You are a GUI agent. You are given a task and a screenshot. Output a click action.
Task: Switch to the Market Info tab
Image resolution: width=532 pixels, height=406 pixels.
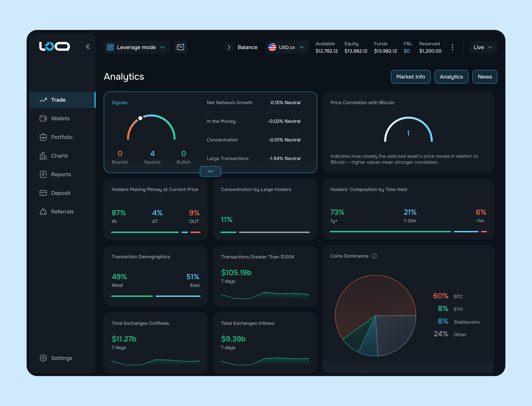(411, 77)
